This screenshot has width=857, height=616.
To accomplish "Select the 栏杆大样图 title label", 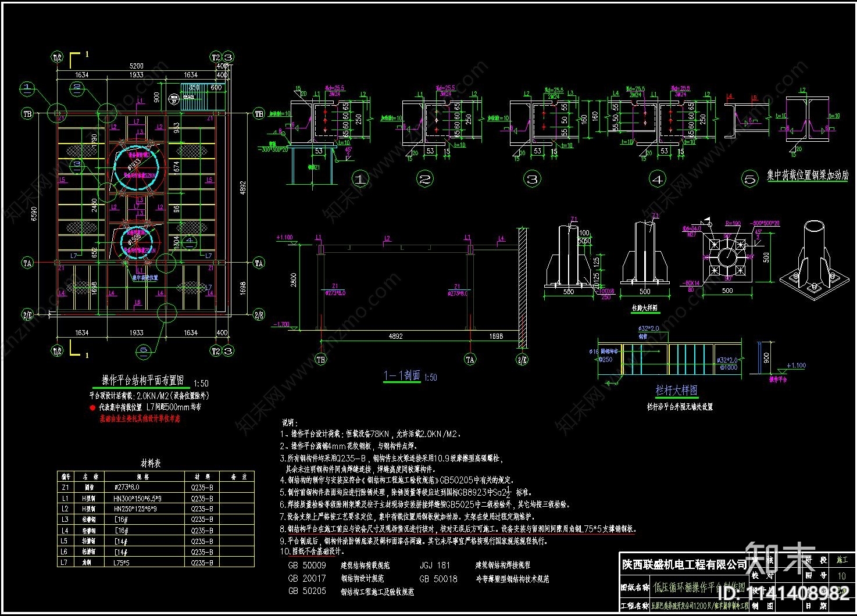I will pyautogui.click(x=676, y=390).
